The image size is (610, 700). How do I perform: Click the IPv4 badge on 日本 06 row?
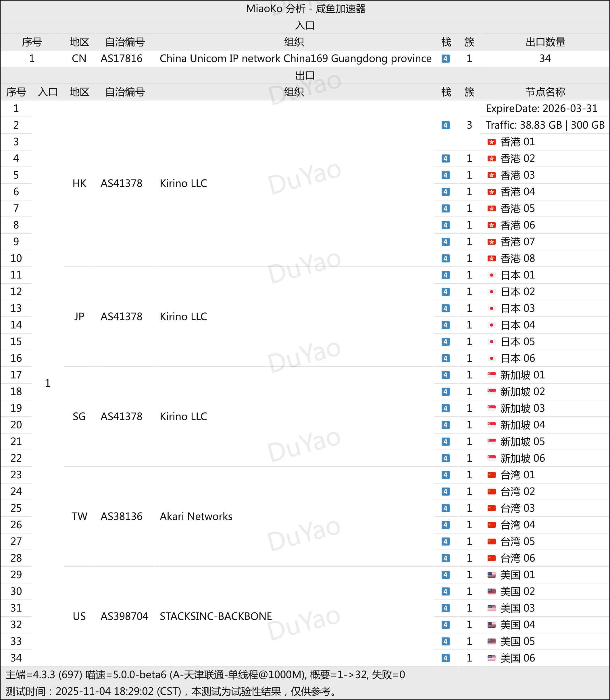coord(445,358)
